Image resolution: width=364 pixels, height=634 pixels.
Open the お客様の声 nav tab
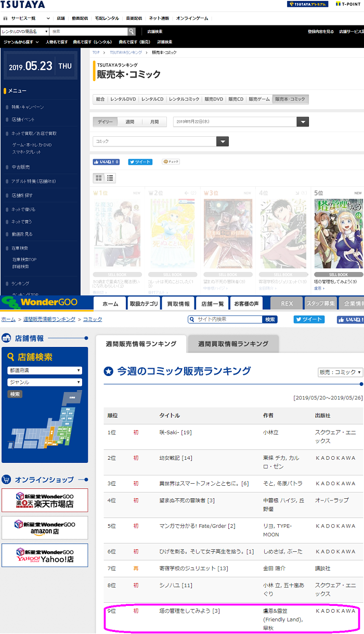pos(246,303)
